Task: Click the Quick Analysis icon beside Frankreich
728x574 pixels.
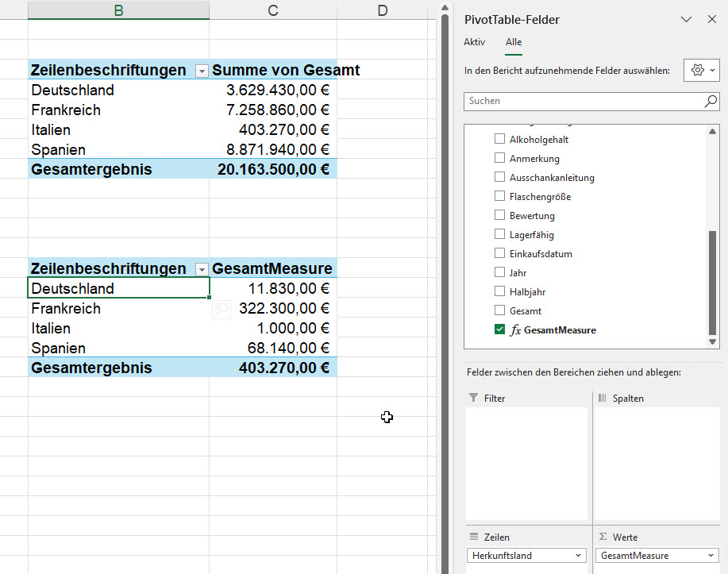Action: [221, 310]
